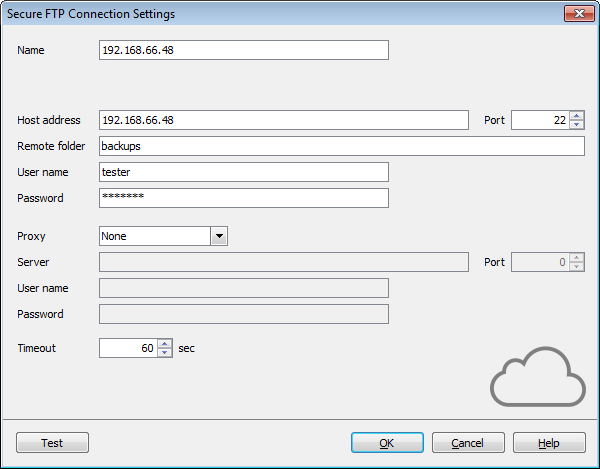
Task: Click the proxy Server field
Action: [284, 262]
